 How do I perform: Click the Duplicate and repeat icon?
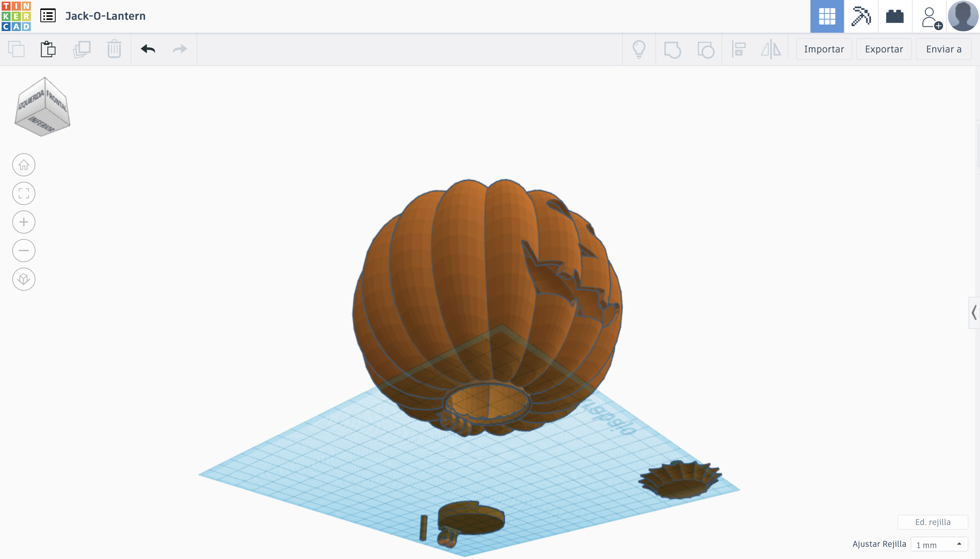[x=82, y=49]
